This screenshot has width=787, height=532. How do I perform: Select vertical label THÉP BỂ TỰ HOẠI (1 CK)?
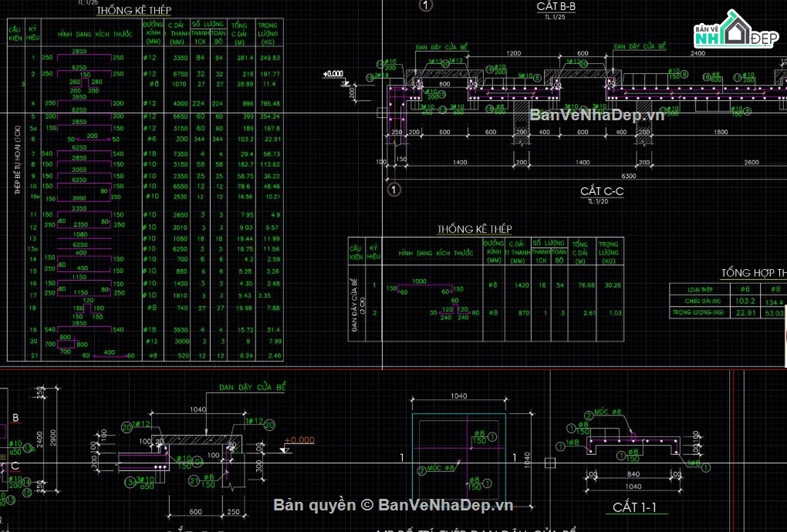[x=18, y=160]
